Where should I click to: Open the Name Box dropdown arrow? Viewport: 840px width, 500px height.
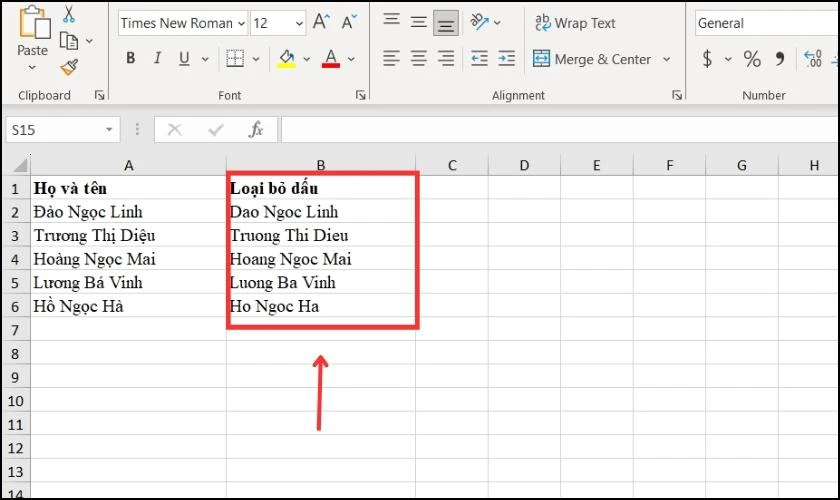[109, 130]
